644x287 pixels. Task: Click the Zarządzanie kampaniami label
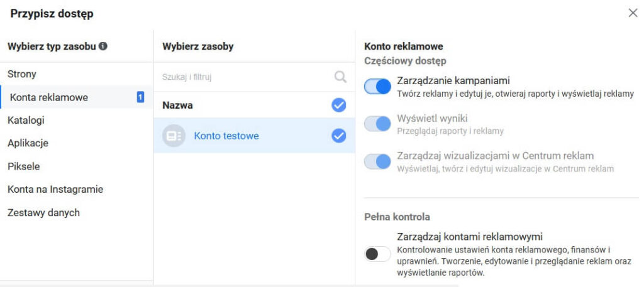point(453,81)
